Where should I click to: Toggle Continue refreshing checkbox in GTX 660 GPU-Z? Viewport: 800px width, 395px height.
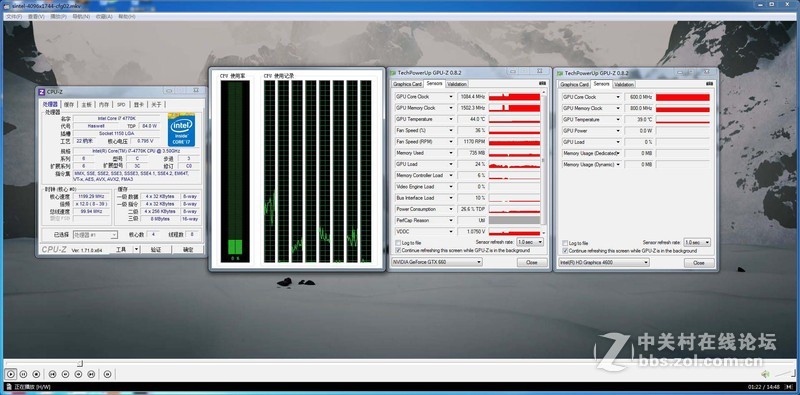(x=398, y=251)
